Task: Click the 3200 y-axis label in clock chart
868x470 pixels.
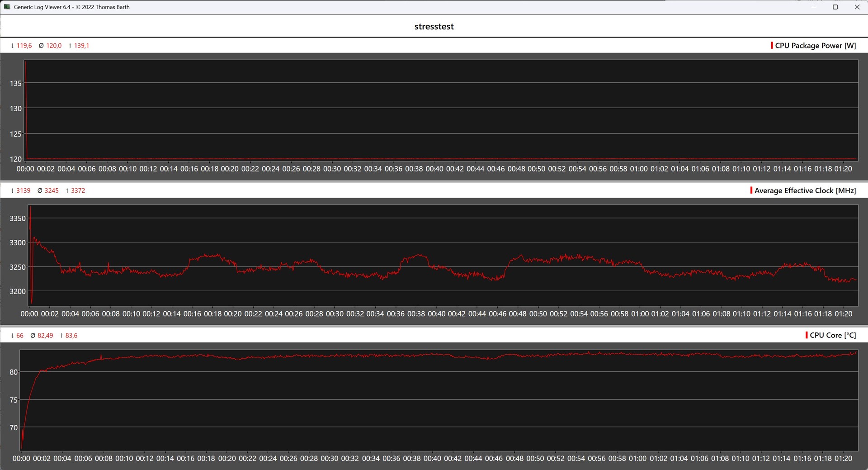Action: (x=18, y=291)
